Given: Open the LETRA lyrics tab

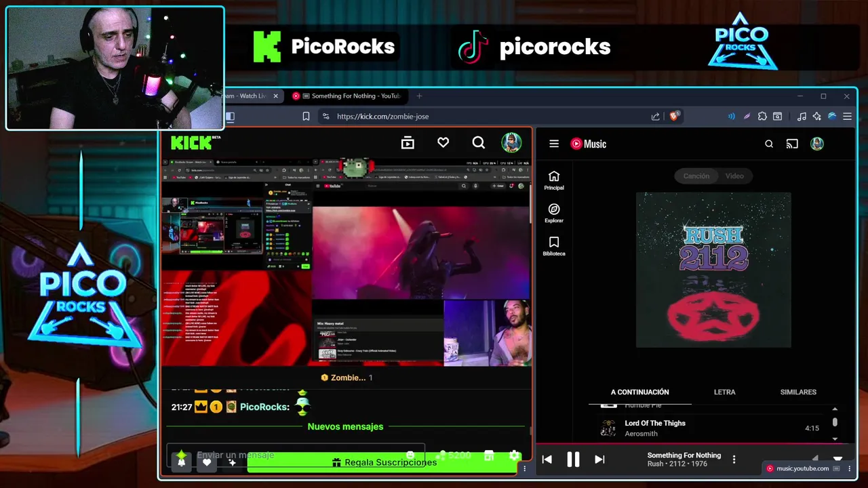Looking at the screenshot, I should 724,392.
